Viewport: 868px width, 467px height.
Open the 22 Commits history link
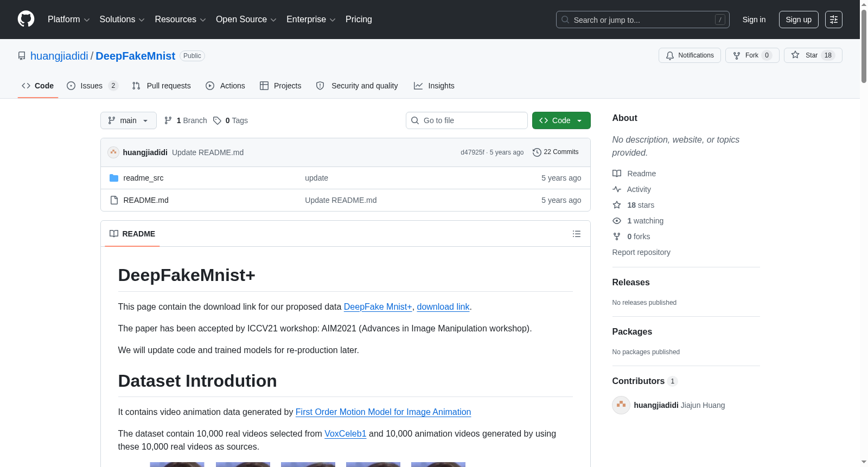pos(556,152)
